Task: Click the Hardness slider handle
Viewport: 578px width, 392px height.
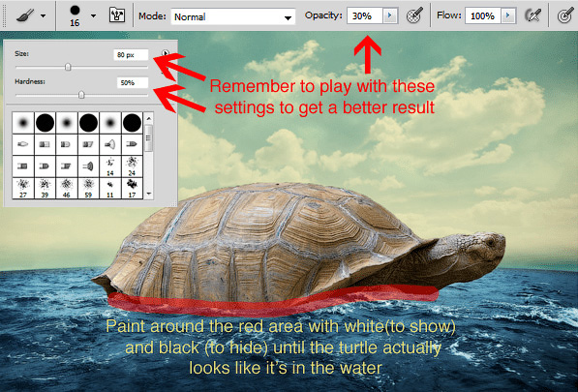Action: [81, 95]
